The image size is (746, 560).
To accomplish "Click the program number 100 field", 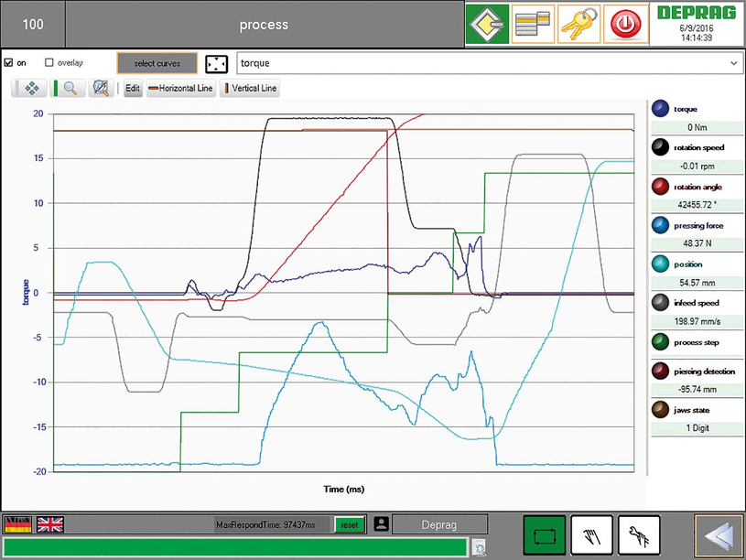I will click(32, 24).
